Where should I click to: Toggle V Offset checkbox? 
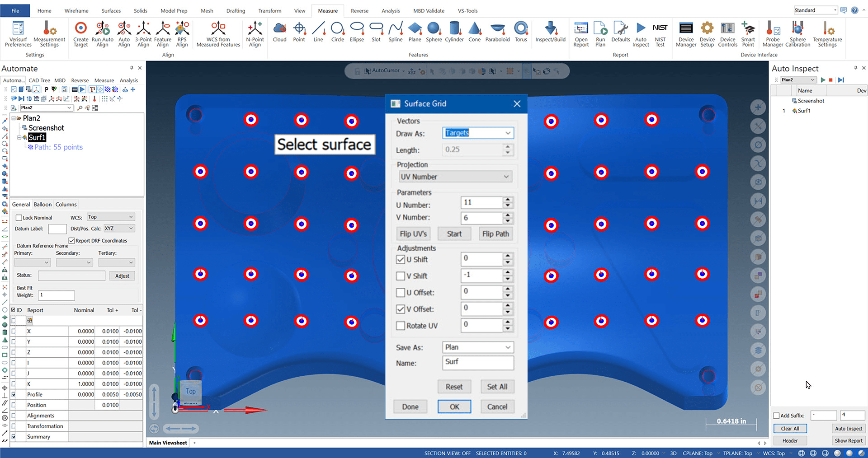(400, 309)
